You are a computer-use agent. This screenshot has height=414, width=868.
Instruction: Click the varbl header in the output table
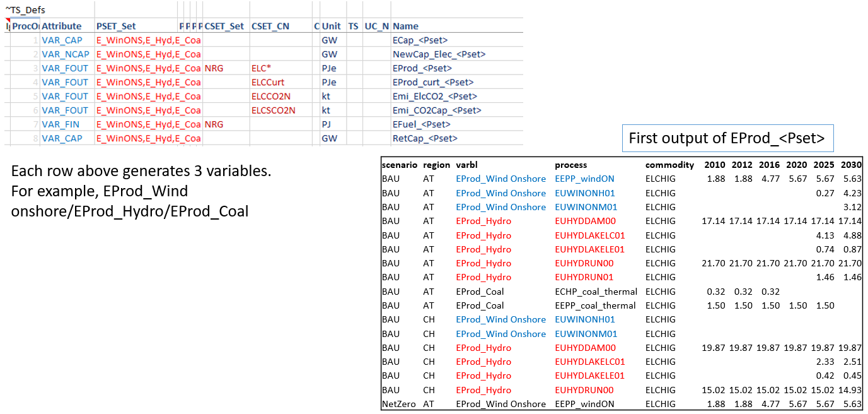pos(467,165)
